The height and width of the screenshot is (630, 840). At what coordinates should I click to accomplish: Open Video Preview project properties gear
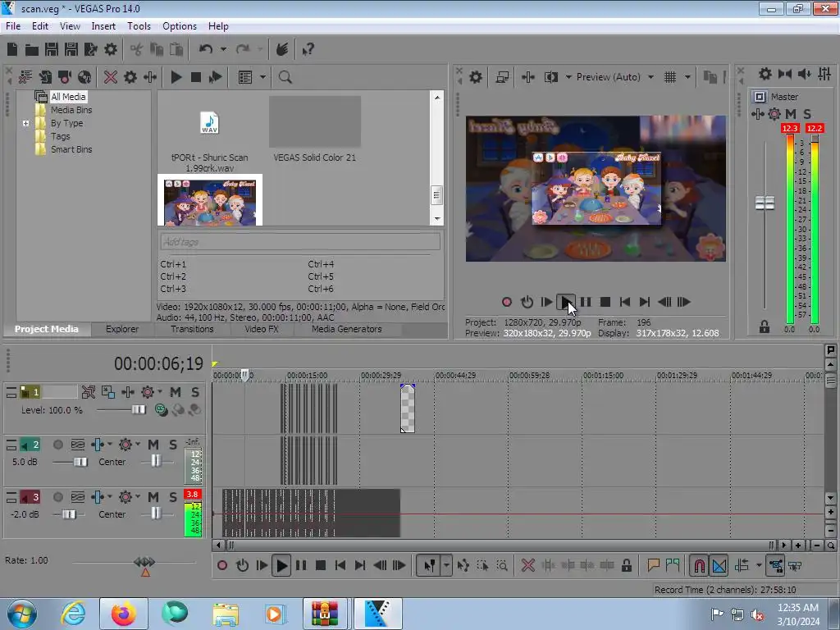(x=475, y=77)
